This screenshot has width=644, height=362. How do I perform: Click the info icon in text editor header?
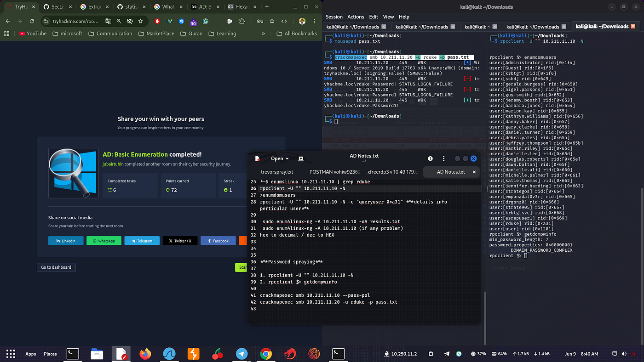(x=430, y=158)
